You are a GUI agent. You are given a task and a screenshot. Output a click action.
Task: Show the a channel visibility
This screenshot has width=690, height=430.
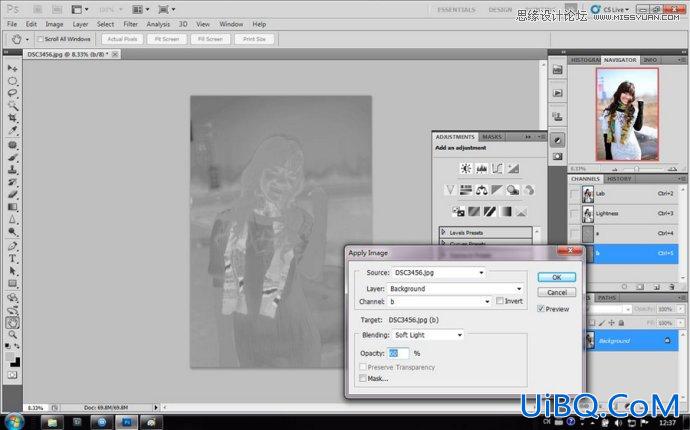click(574, 233)
